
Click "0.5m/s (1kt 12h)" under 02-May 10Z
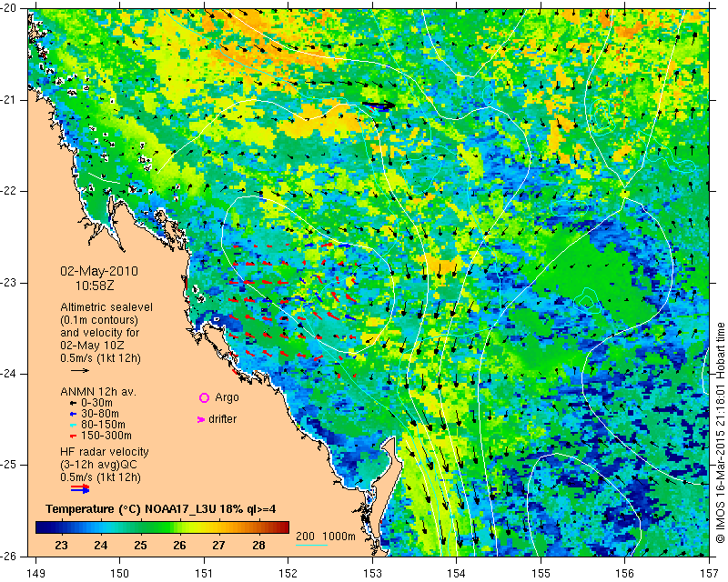100,358
